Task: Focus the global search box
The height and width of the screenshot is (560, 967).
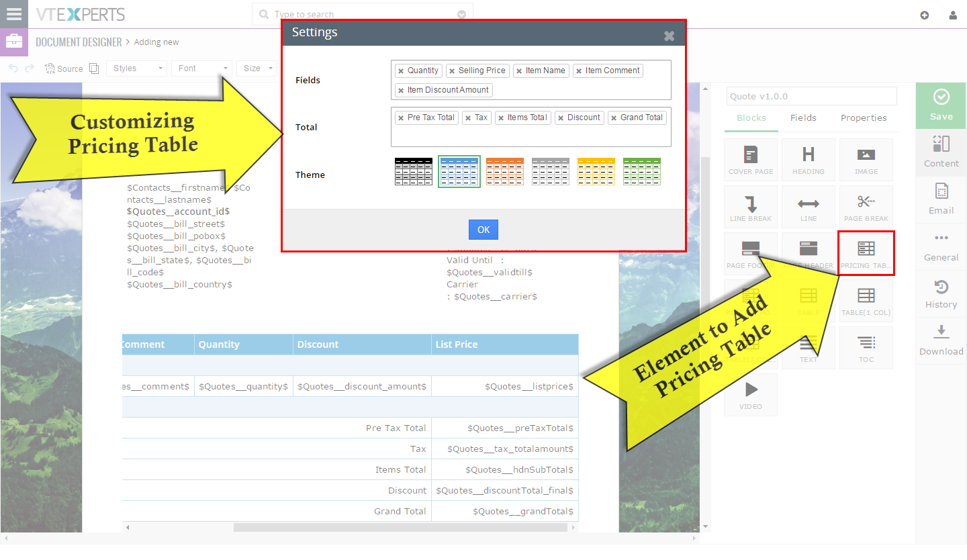Action: click(x=363, y=14)
